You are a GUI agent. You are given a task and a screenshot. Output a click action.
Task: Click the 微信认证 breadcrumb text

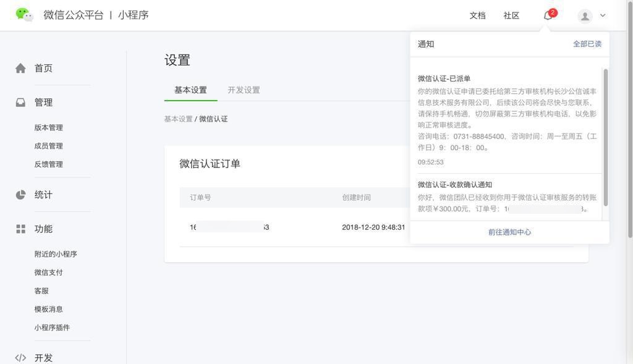point(213,119)
